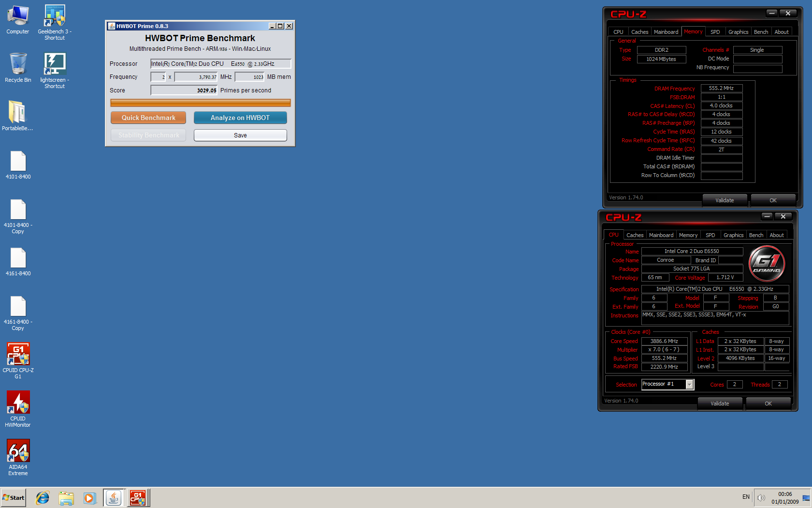
Task: Open Graphics tab in lower CPU-Z window
Action: (733, 235)
